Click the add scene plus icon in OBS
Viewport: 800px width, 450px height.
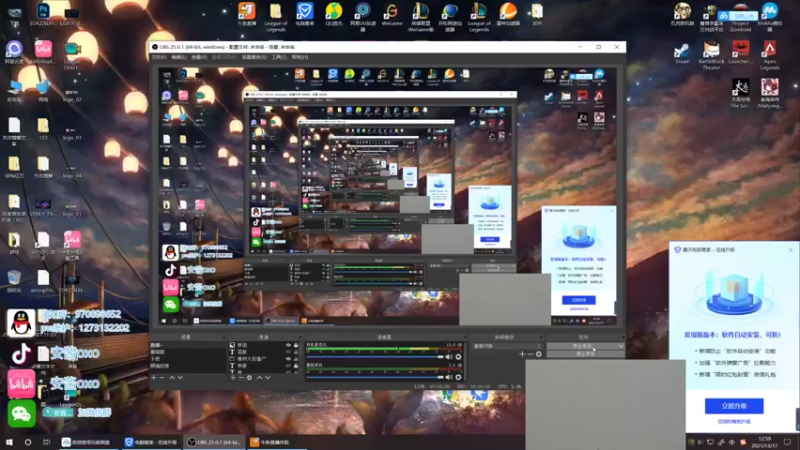click(154, 378)
